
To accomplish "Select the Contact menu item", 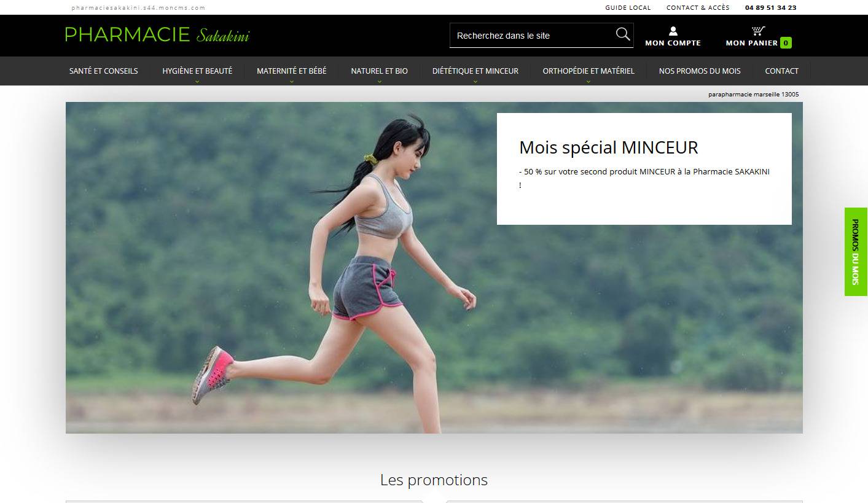I will [x=781, y=71].
